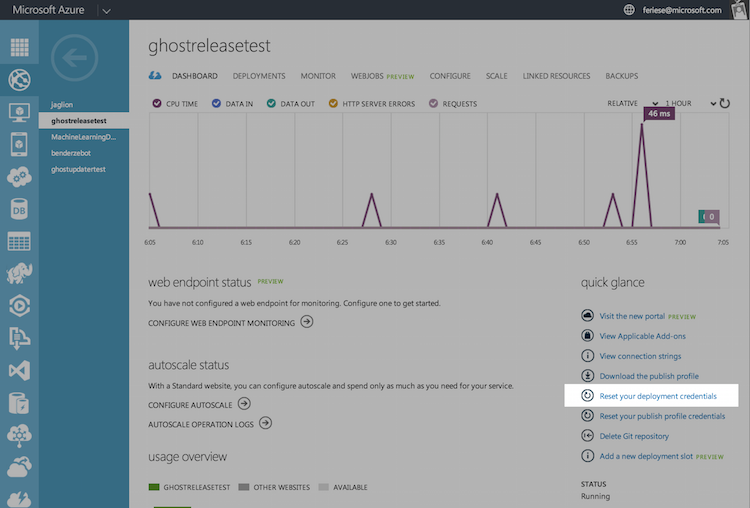Open the Relative display mode dropdown
This screenshot has width=750, height=508.
tap(633, 103)
